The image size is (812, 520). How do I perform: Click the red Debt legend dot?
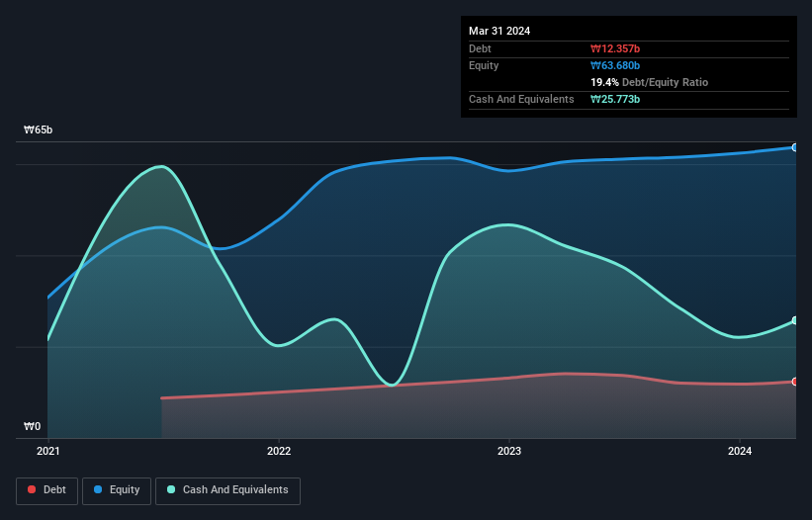pyautogui.click(x=32, y=489)
